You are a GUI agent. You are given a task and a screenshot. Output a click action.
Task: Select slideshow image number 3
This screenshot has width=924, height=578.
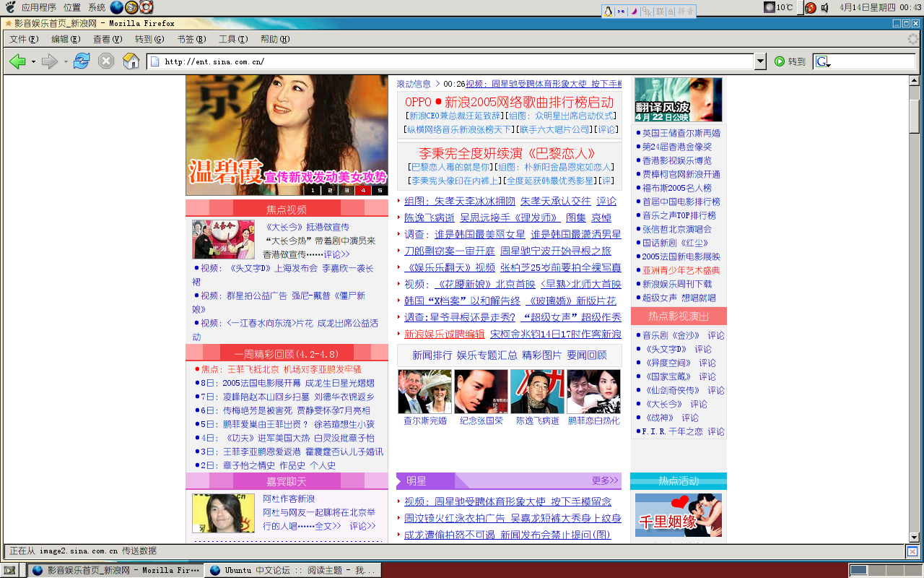[x=346, y=191]
